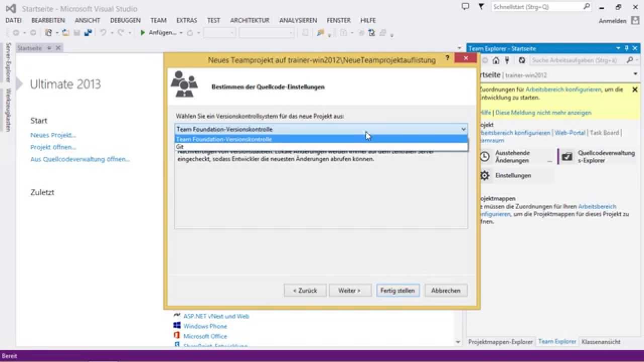Click the New Project toolbar icon
The height and width of the screenshot is (362, 644).
[x=49, y=33]
